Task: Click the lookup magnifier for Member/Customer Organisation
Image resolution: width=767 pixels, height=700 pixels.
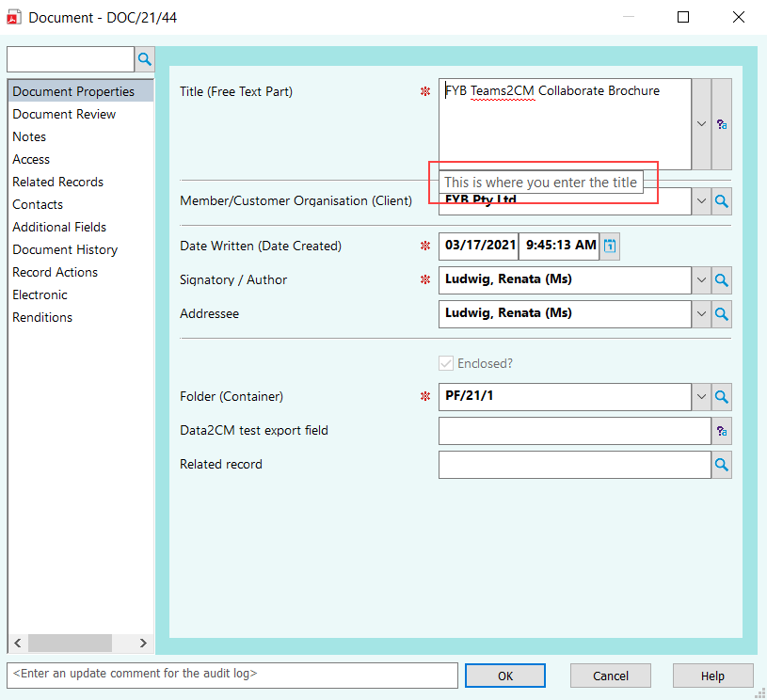Action: [x=721, y=200]
